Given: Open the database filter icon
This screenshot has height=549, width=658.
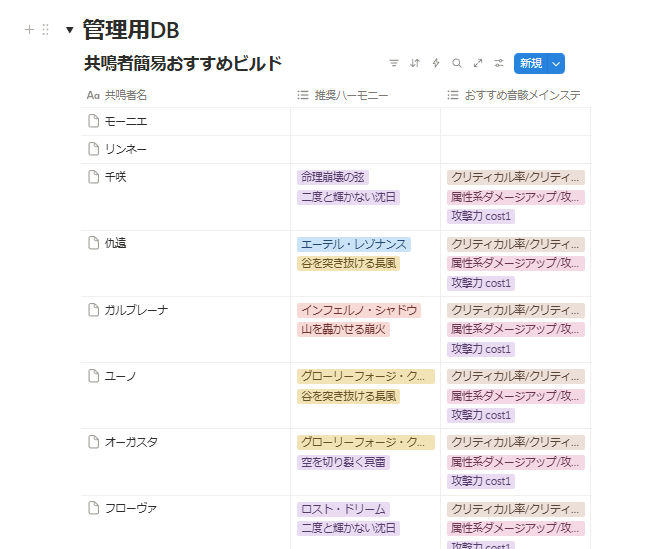Looking at the screenshot, I should [x=394, y=63].
